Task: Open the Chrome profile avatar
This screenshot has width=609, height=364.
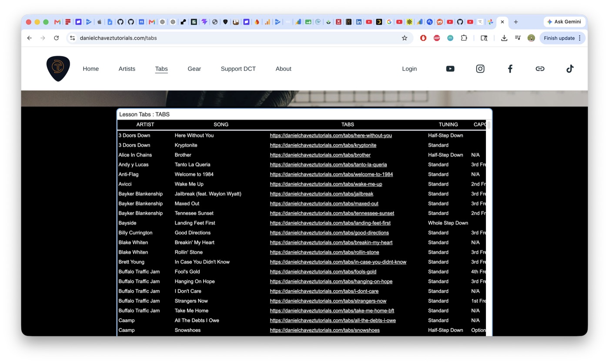Action: click(x=531, y=38)
